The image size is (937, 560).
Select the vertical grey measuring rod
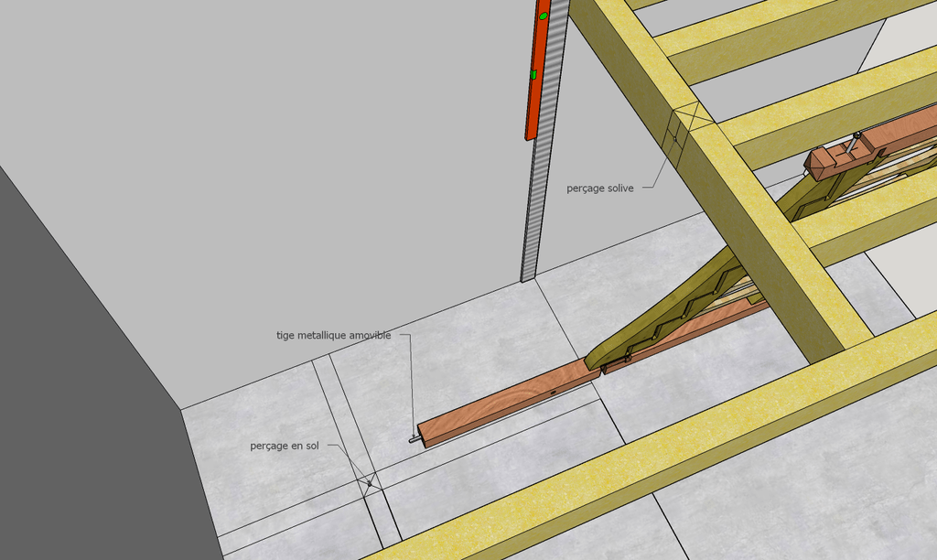tap(545, 142)
